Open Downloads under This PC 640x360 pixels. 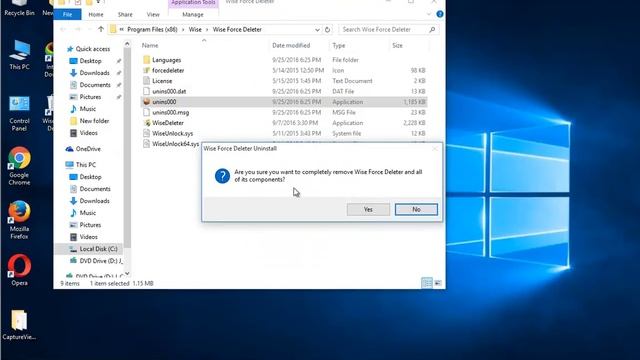(x=94, y=201)
